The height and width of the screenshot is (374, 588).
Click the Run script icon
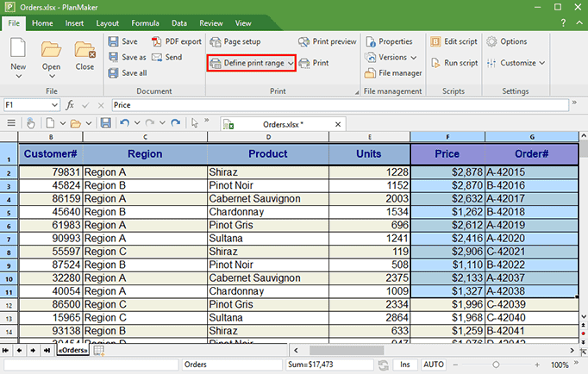coord(436,63)
